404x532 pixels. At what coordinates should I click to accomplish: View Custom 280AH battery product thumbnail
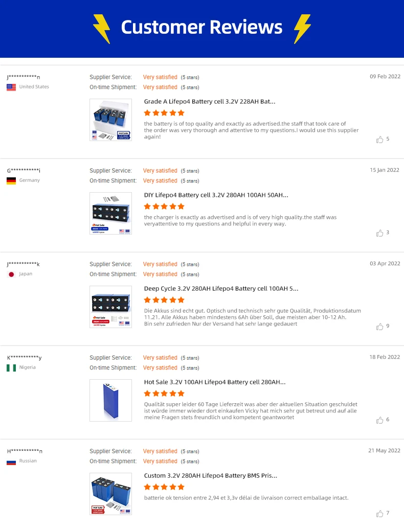(110, 494)
